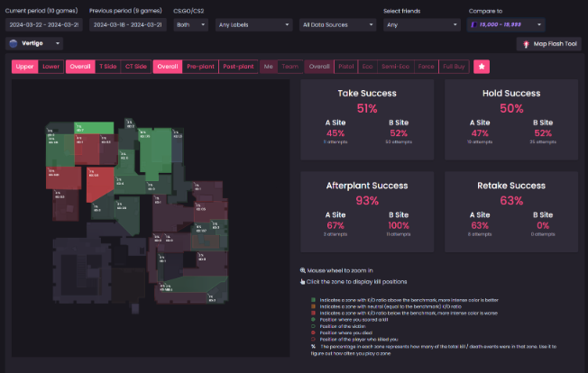Click the red legend color swatch
This screenshot has height=373, width=588.
click(313, 313)
